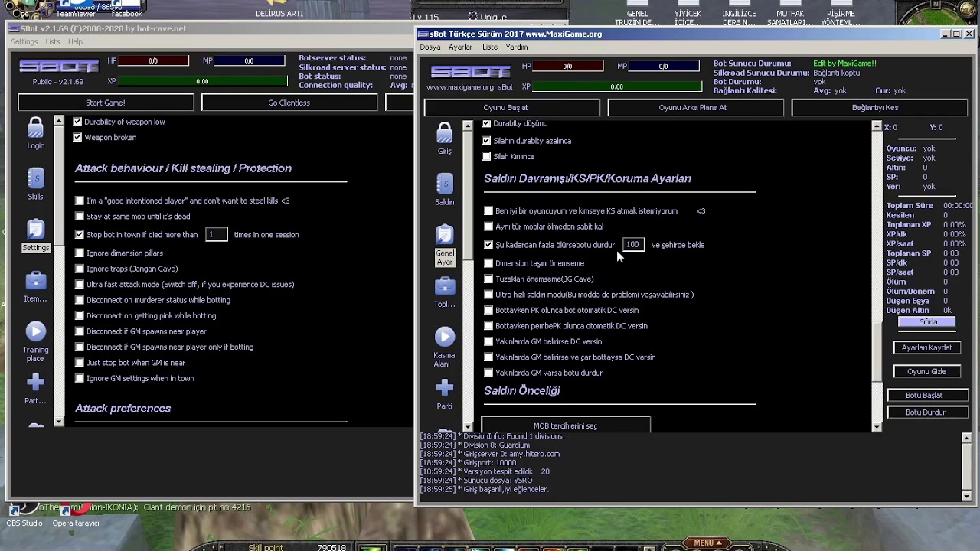Image resolution: width=980 pixels, height=551 pixels.
Task: Click log panel scroll down arrow
Action: [x=966, y=496]
